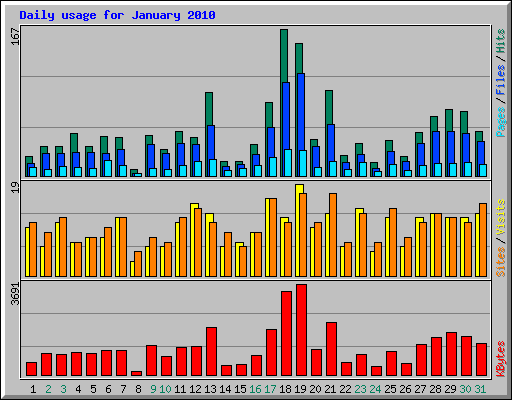The width and height of the screenshot is (512, 400).
Task: Click the red KBytes bar for day 21
Action: pos(331,349)
